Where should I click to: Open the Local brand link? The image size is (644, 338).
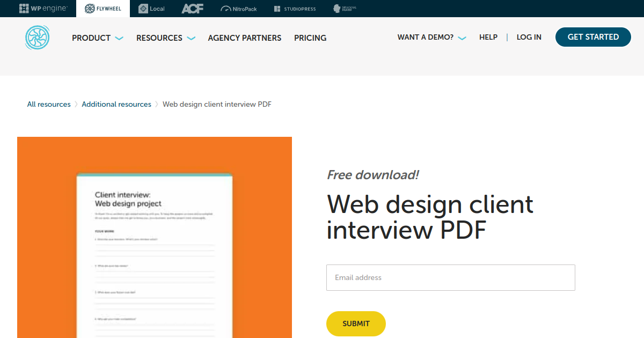coord(151,9)
